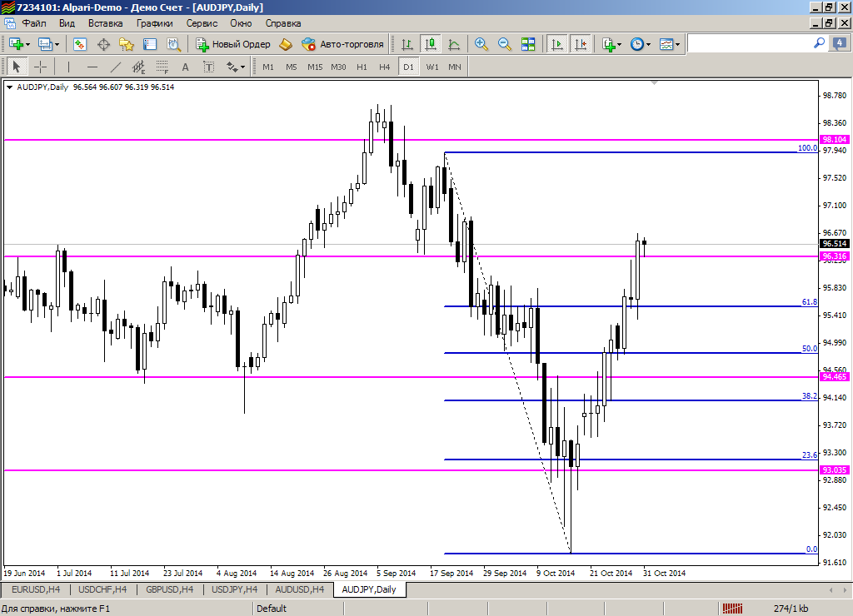Select the text label tool
This screenshot has height=616, width=853.
[209, 67]
